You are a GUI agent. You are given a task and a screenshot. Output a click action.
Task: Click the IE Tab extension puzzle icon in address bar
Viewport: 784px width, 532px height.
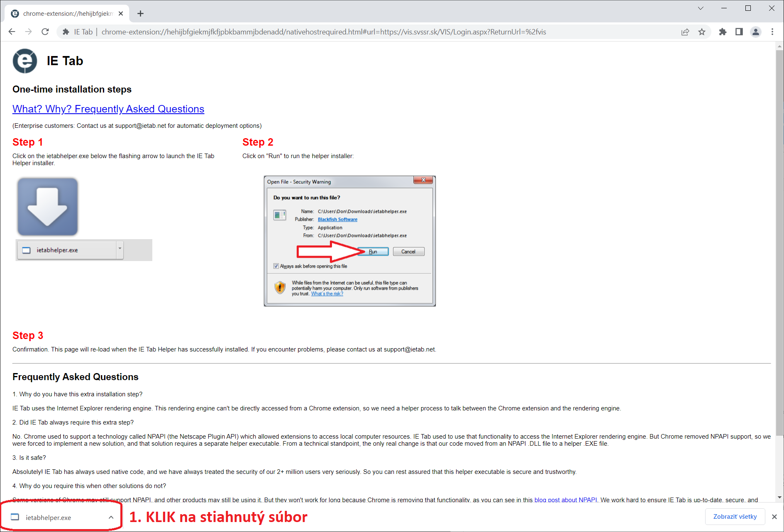click(66, 32)
